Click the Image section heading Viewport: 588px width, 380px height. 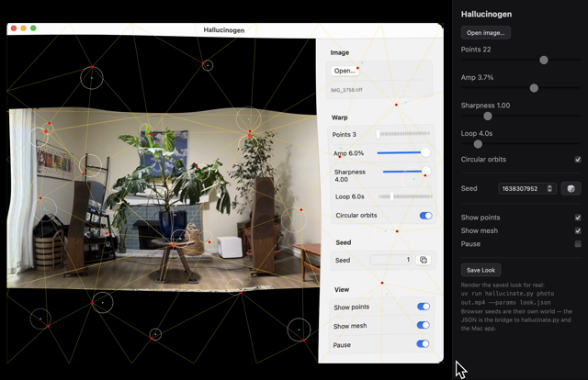pos(340,52)
